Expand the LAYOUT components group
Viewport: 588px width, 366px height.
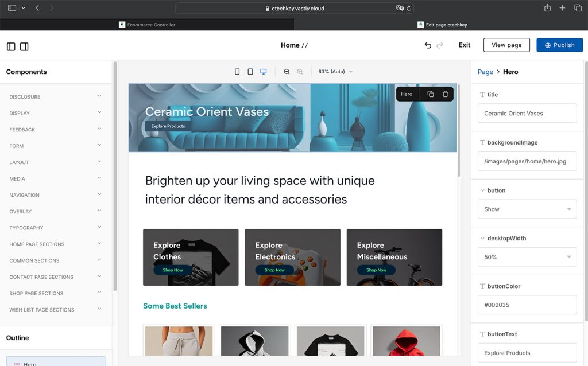coord(56,162)
